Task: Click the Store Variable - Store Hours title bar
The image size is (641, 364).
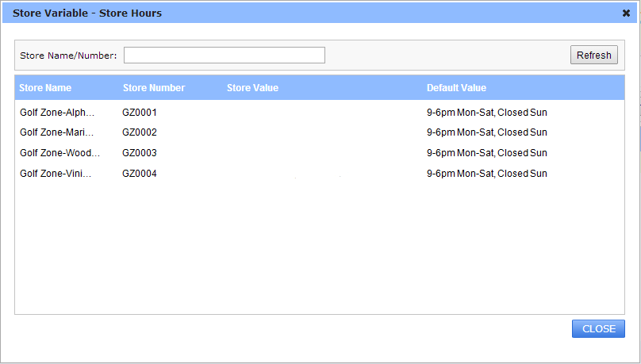Action: tap(311, 13)
